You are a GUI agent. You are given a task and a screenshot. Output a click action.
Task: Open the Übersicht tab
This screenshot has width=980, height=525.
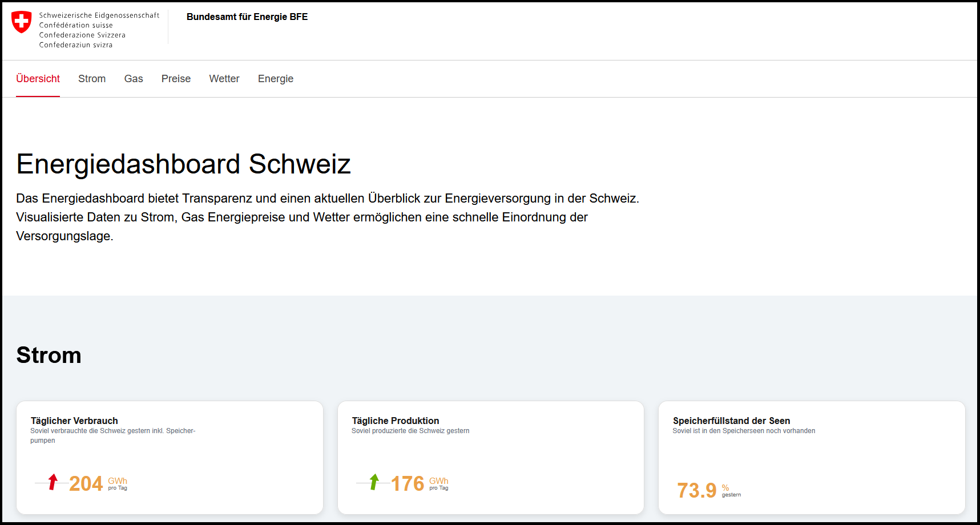(38, 79)
